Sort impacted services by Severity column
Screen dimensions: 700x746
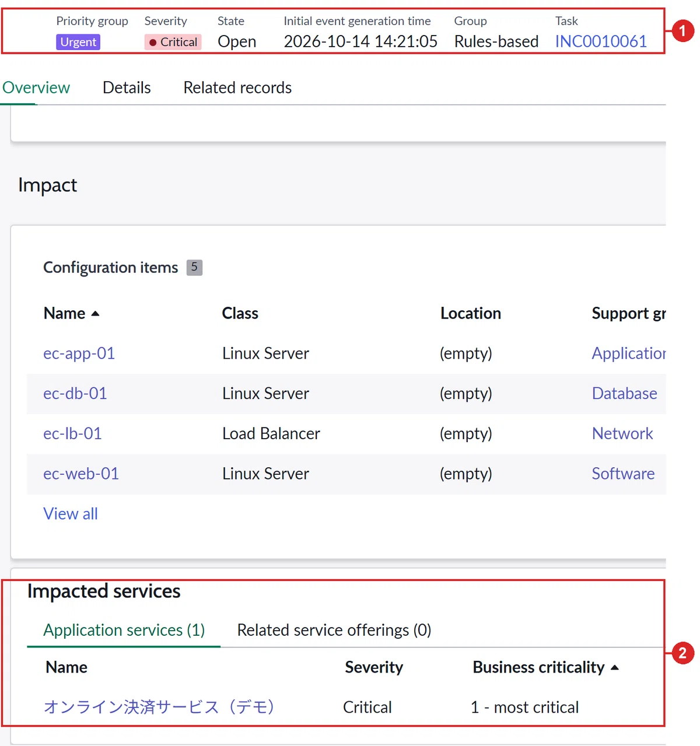coord(374,667)
